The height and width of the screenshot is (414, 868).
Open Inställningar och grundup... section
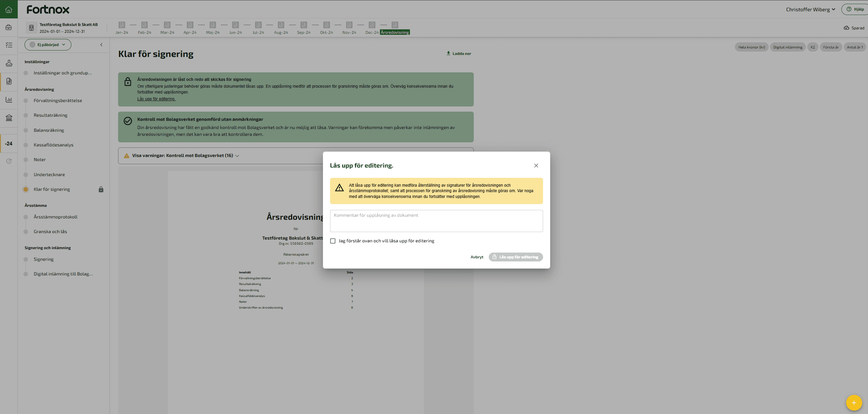point(63,73)
